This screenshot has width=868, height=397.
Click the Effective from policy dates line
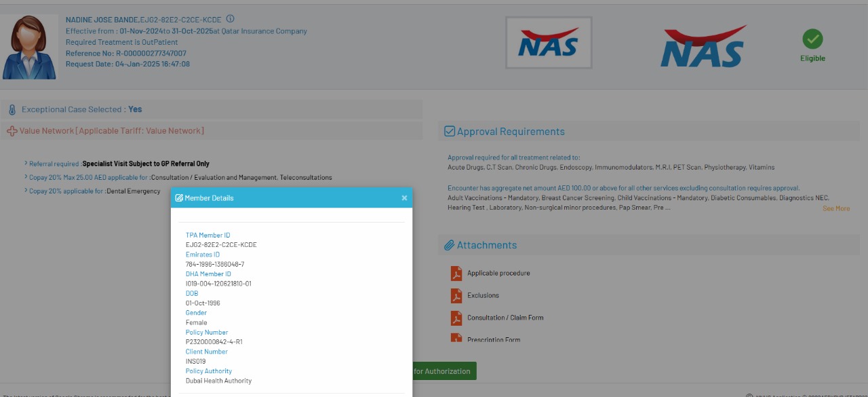[186, 31]
